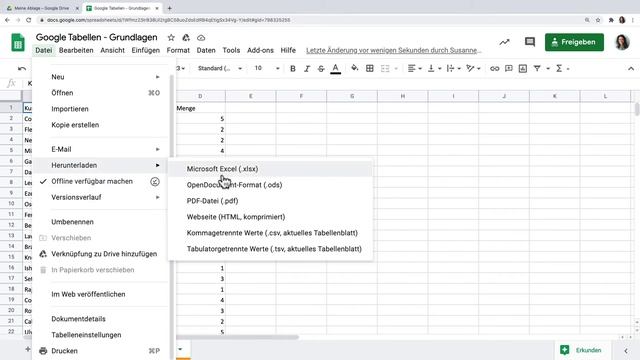Click the cloud save status icon
640x360 pixels.
click(x=201, y=38)
